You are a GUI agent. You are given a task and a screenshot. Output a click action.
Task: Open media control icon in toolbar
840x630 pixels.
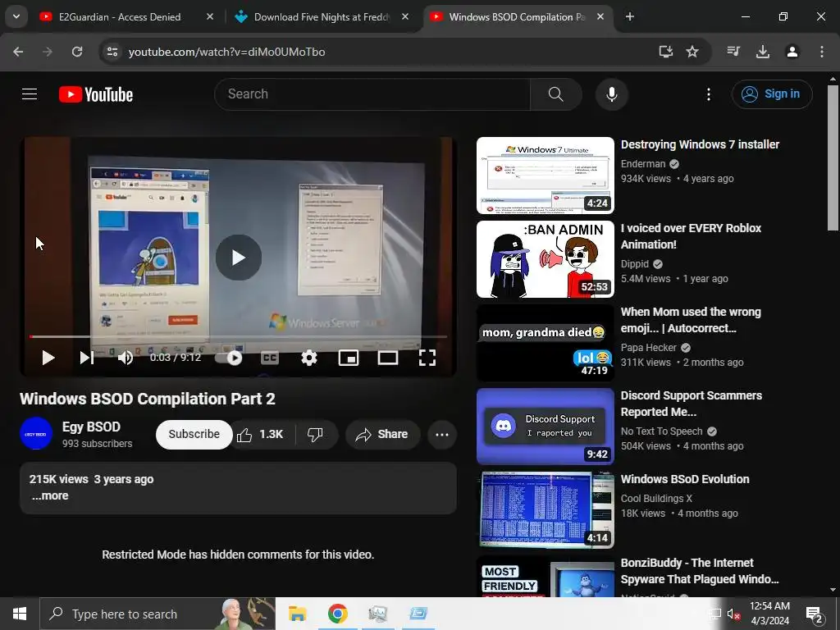733,52
